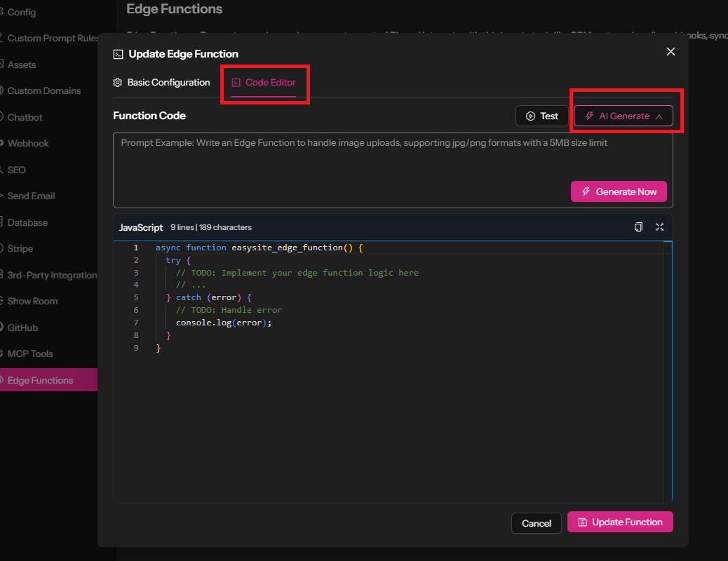Click the Test play button
Viewport: 728px width, 561px height.
click(x=541, y=116)
